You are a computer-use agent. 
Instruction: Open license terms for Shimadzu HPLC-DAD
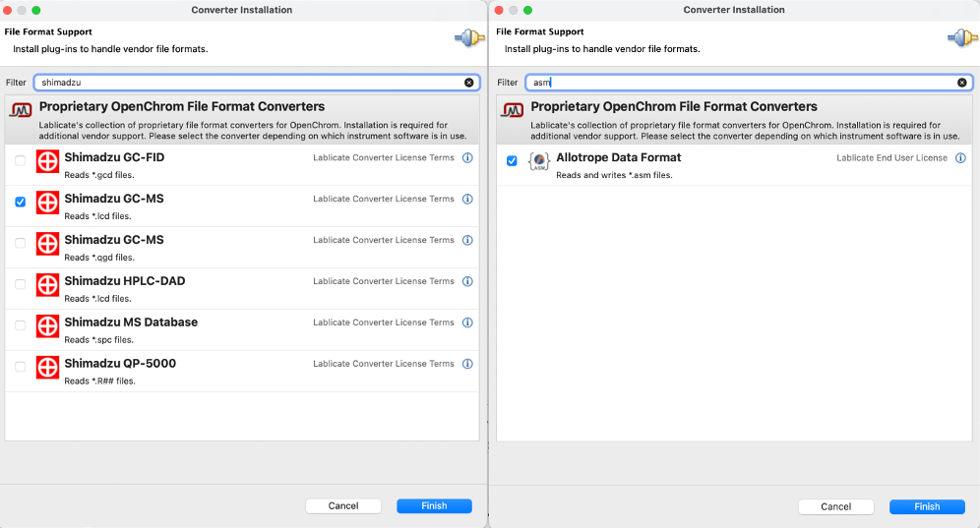(384, 282)
